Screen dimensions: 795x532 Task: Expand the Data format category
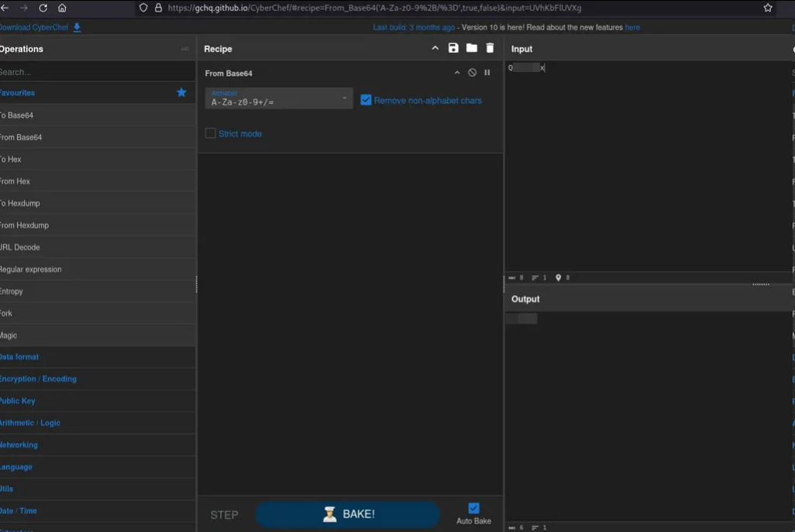(x=19, y=357)
